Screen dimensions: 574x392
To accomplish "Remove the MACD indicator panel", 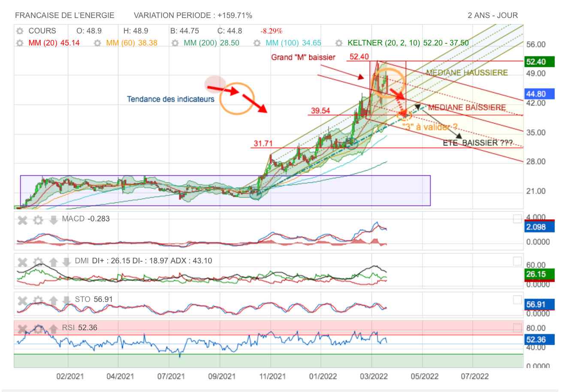I will pyautogui.click(x=23, y=220).
